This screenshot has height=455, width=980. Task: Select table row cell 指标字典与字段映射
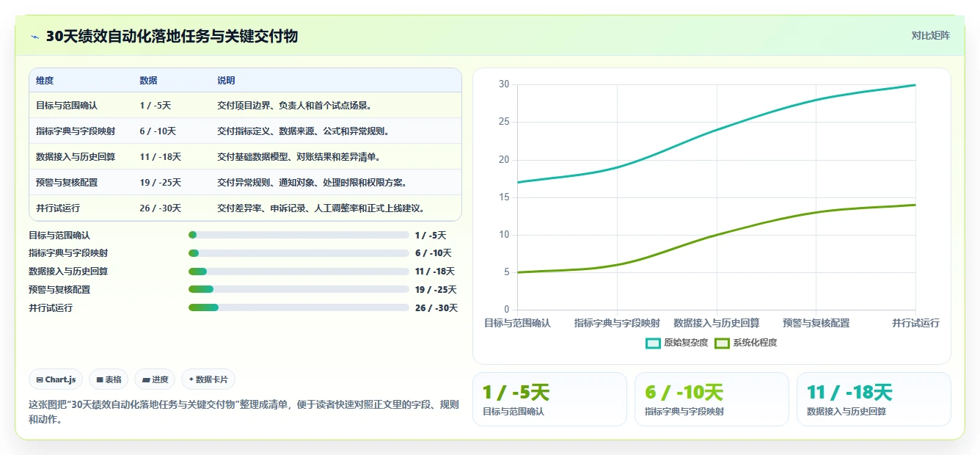pos(76,131)
